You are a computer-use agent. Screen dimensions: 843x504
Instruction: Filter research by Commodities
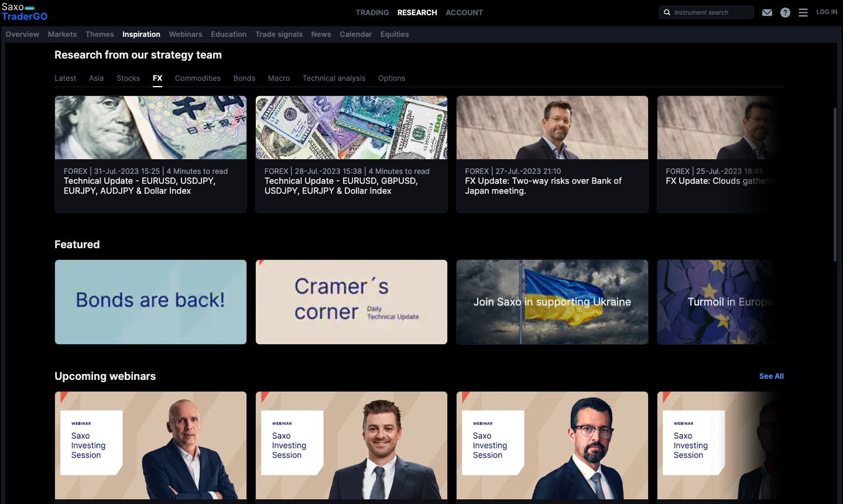coord(198,78)
